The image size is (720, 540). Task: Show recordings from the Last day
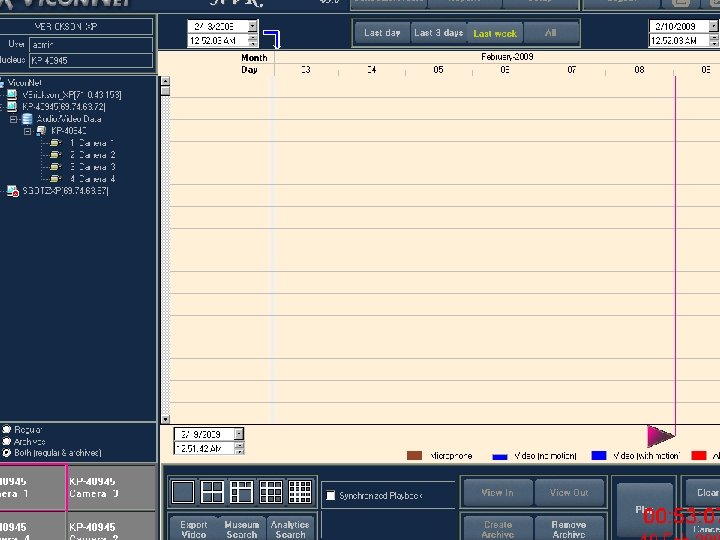coord(382,33)
